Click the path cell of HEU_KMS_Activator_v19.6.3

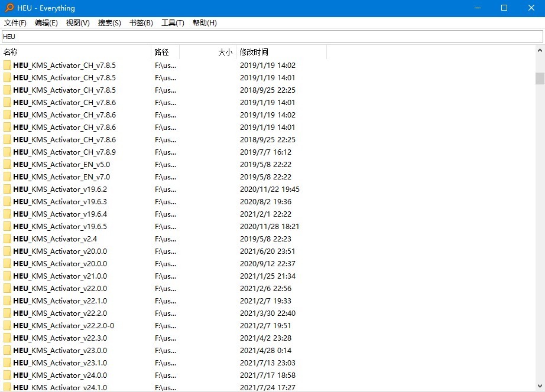tap(166, 202)
